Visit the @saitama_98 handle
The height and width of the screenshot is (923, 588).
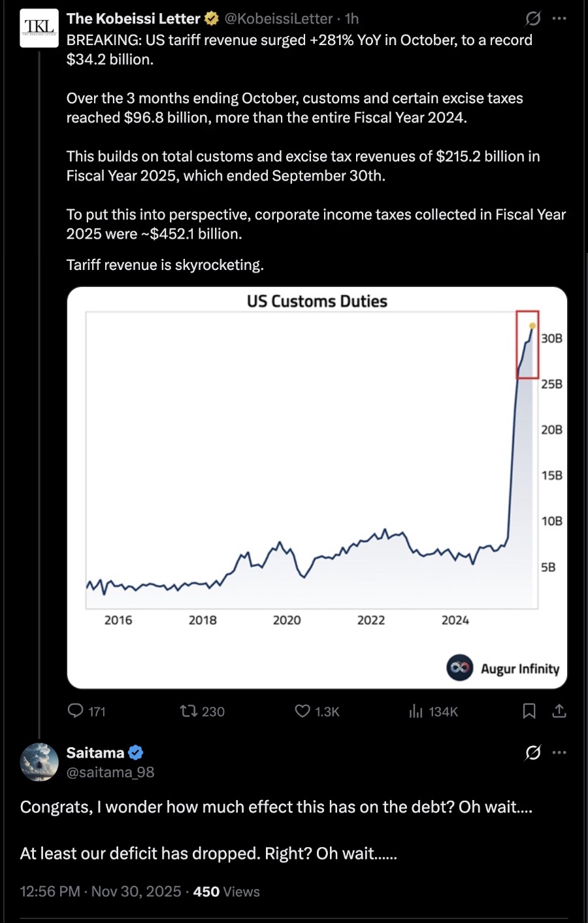point(110,773)
